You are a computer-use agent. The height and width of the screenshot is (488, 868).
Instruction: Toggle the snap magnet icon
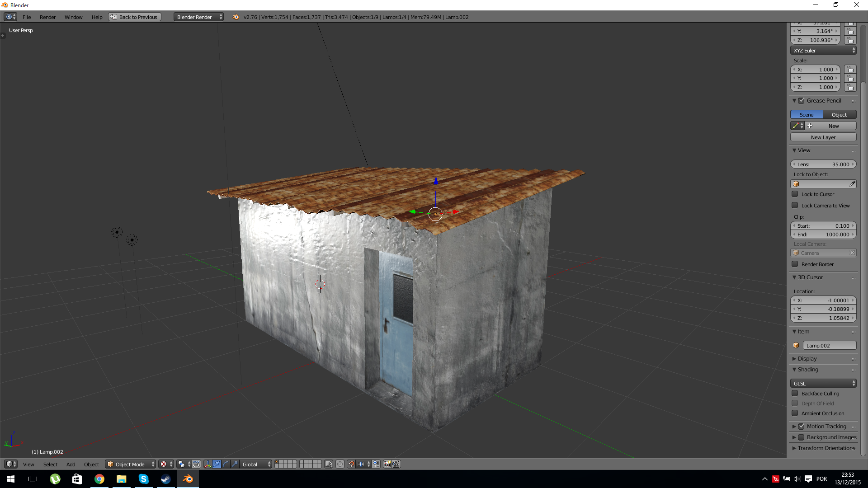351,464
